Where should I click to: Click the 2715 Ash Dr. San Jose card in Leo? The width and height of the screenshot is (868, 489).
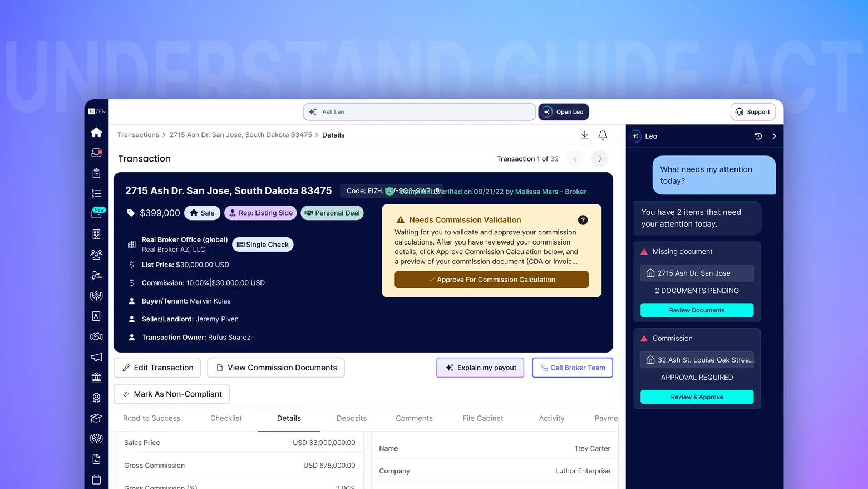(697, 273)
